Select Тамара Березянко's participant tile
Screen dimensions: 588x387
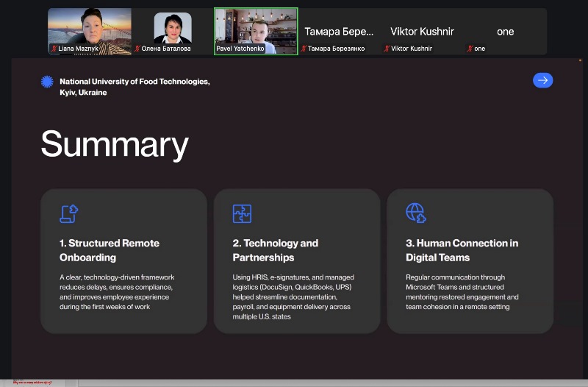point(339,32)
